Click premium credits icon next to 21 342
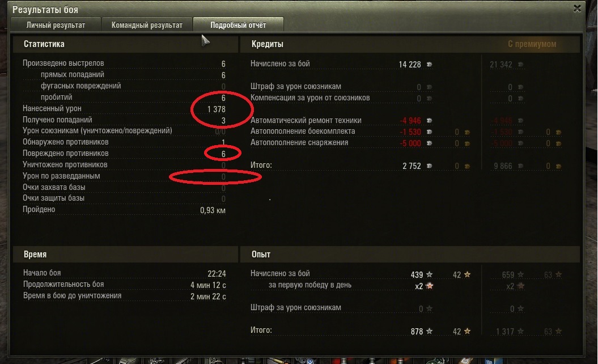Viewport: 598px width, 364px height. point(520,65)
